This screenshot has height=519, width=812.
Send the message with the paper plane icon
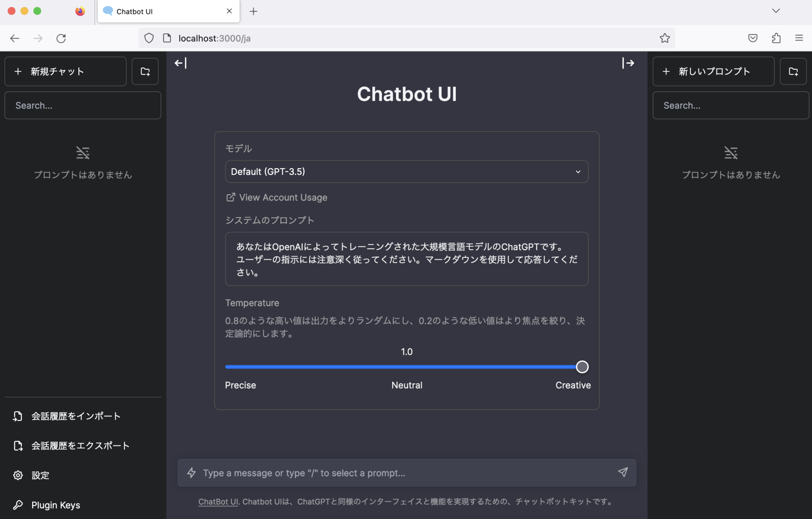(622, 473)
